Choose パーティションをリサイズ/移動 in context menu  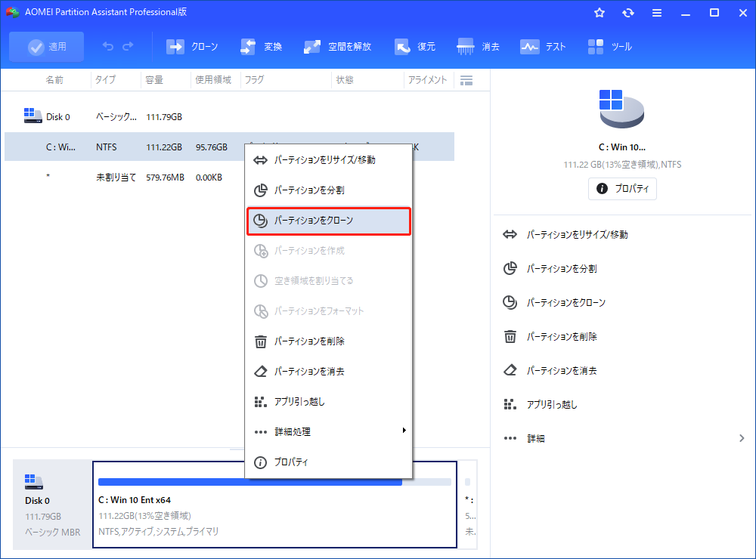(329, 160)
